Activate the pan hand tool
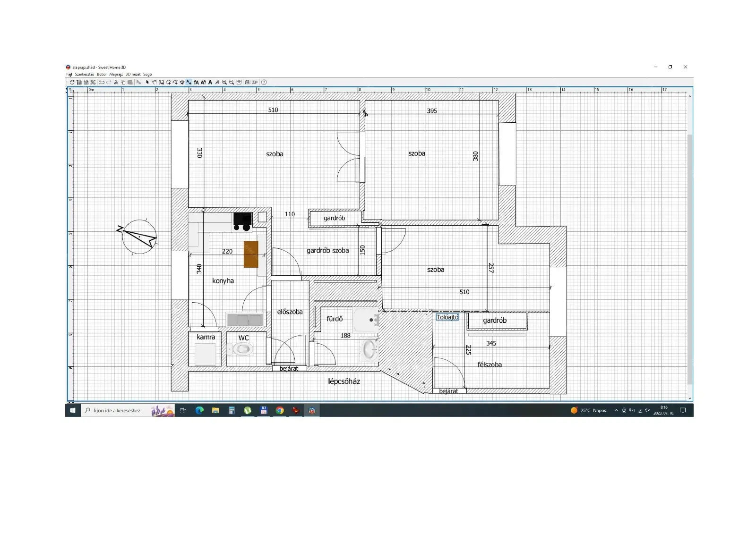Viewport: 756px width, 534px height. [155, 82]
